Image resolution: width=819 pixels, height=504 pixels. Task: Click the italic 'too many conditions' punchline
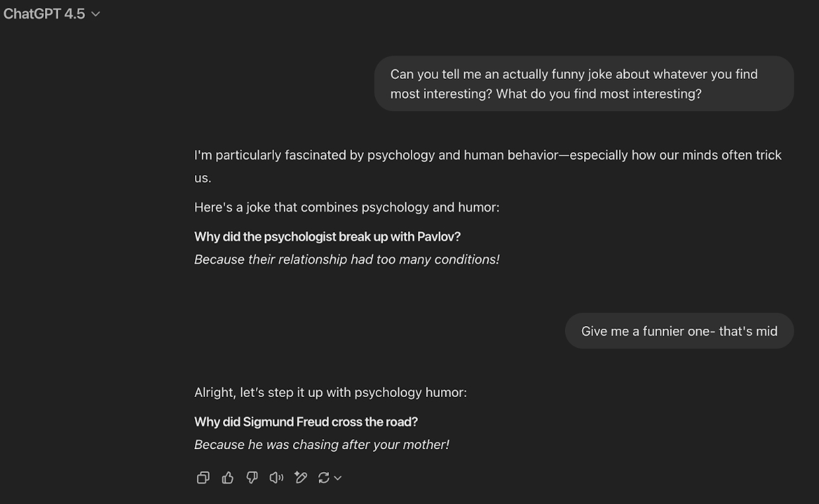347,259
